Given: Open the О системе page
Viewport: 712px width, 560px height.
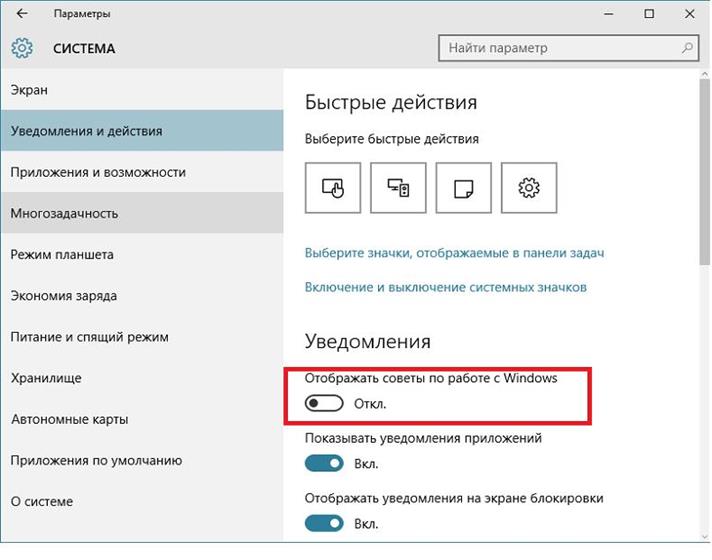Looking at the screenshot, I should point(42,501).
